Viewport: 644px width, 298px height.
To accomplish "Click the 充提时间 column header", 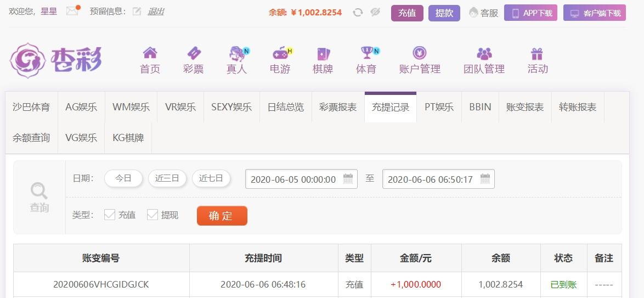I will (263, 258).
